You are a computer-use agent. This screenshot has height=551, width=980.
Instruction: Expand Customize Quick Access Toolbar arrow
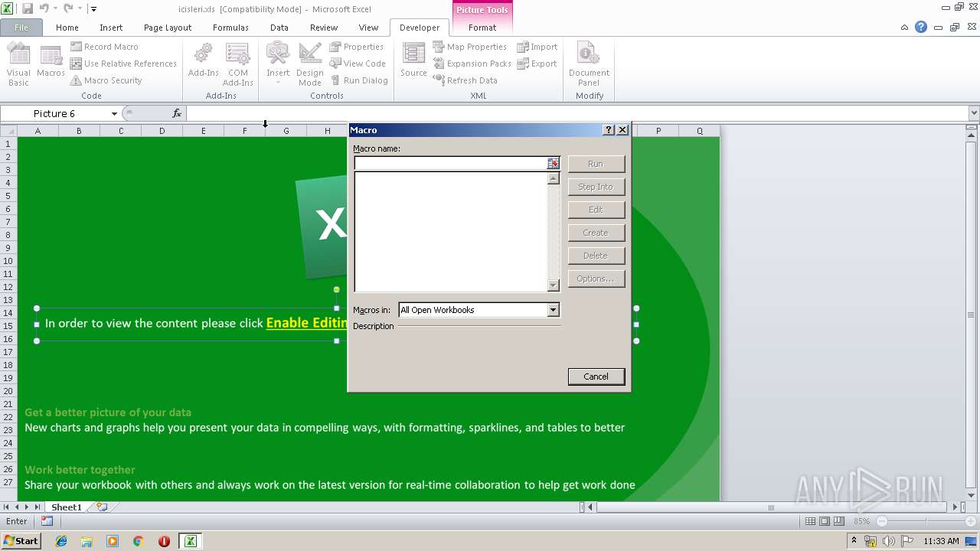93,9
